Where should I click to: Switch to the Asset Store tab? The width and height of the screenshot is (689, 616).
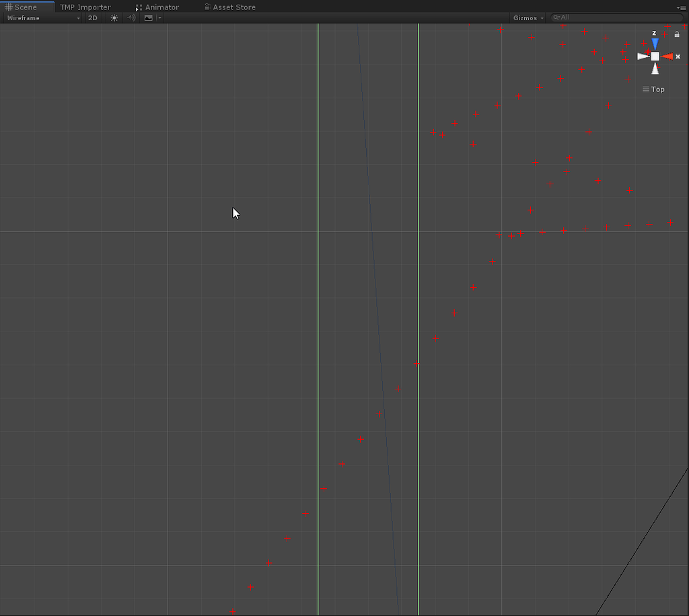[233, 7]
